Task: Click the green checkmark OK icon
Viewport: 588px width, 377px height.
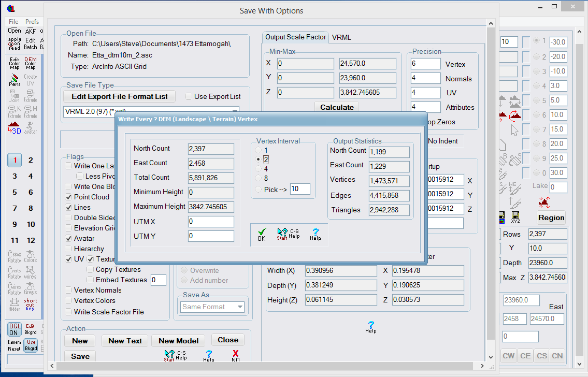Action: click(261, 235)
